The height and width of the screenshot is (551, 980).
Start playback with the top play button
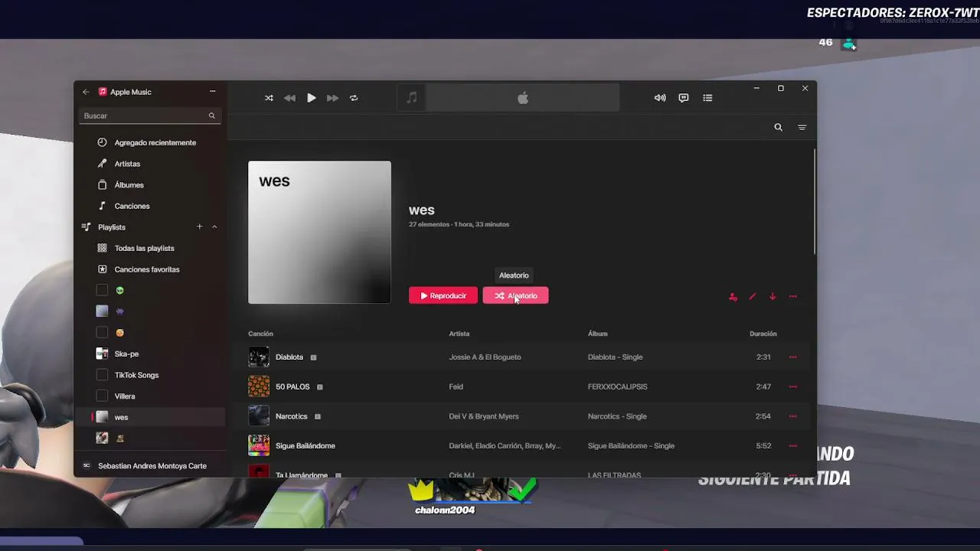[x=311, y=98]
